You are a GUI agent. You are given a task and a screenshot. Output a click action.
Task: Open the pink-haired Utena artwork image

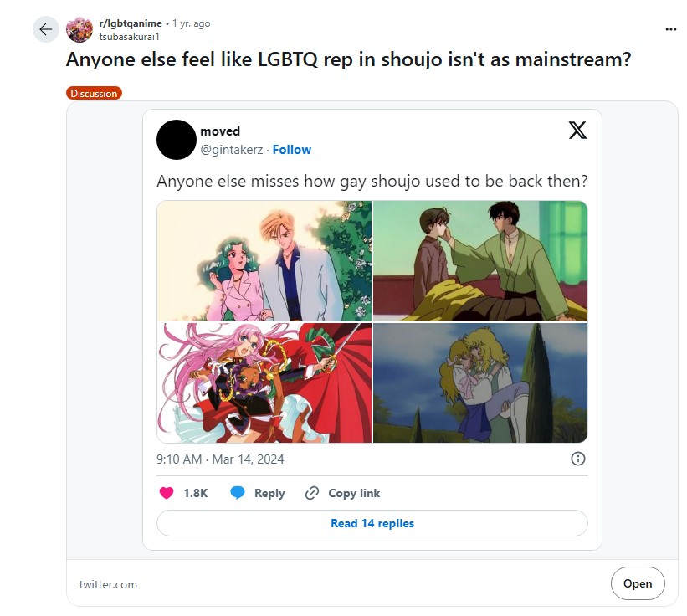[264, 383]
